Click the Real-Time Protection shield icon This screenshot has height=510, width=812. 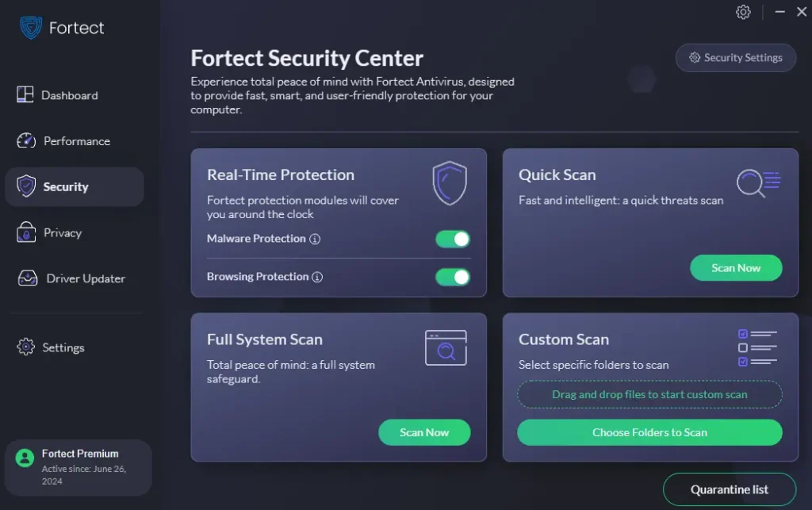450,182
